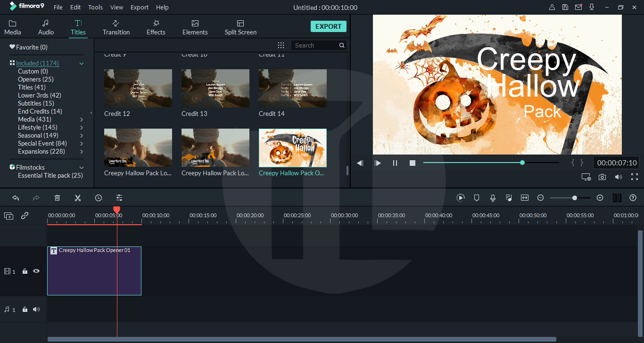Viewport: 644px width, 343px height.
Task: Open the Export menu
Action: tap(140, 8)
